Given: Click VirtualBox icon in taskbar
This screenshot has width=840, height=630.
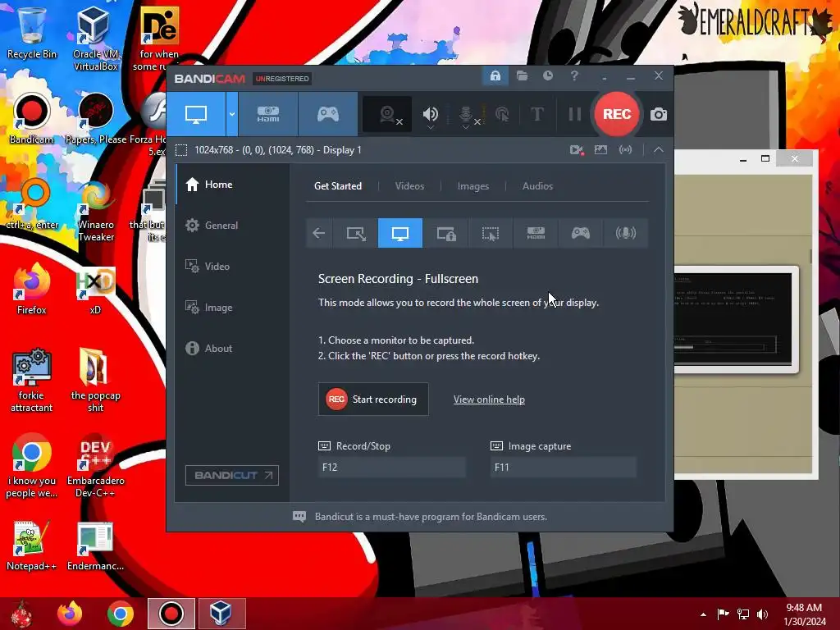Looking at the screenshot, I should 221,614.
